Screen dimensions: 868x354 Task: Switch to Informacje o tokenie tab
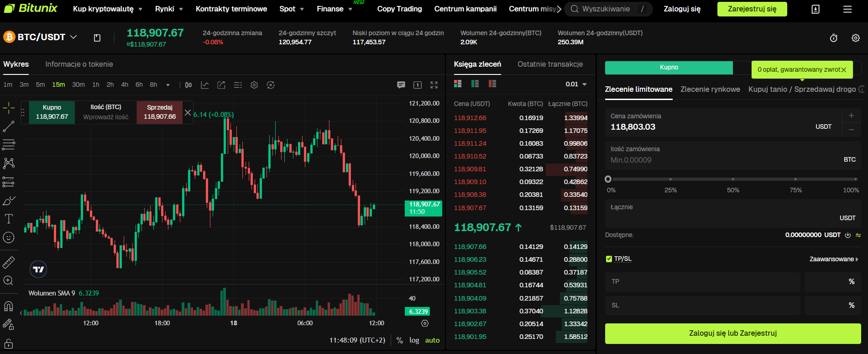coord(79,64)
